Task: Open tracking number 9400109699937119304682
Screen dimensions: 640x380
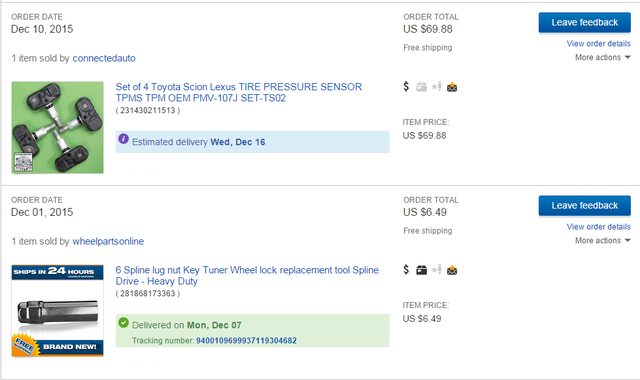Action: 246,340
